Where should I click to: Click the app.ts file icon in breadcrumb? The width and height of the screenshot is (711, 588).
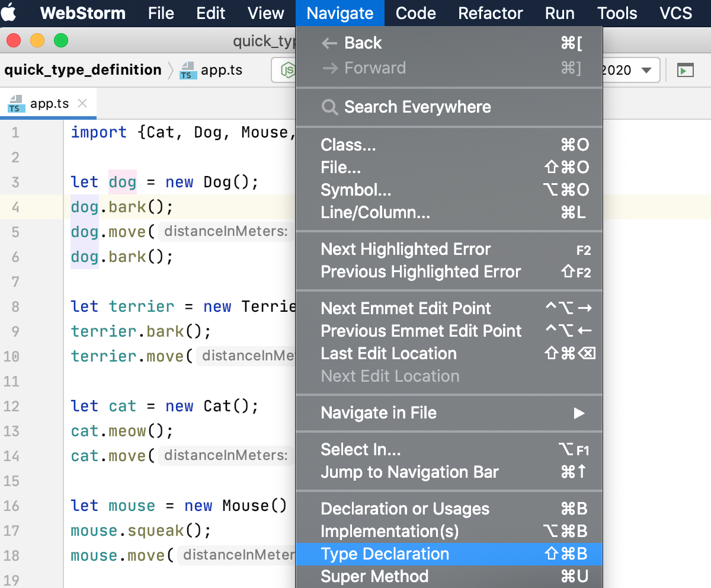point(188,70)
